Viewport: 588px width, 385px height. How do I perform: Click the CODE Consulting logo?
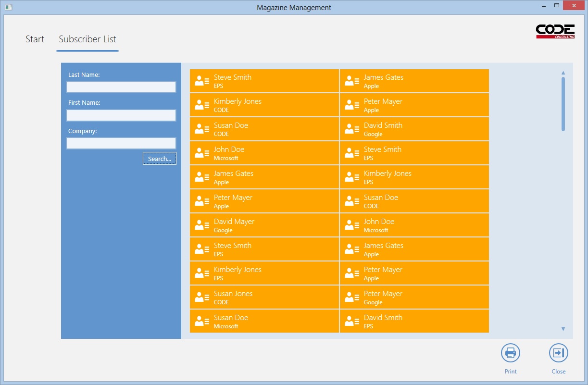555,31
